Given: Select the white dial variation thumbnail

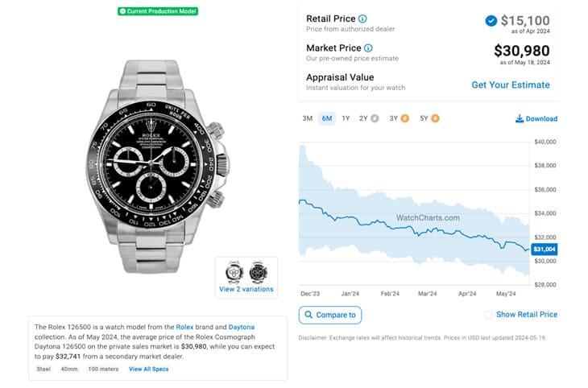Looking at the screenshot, I should click(234, 271).
